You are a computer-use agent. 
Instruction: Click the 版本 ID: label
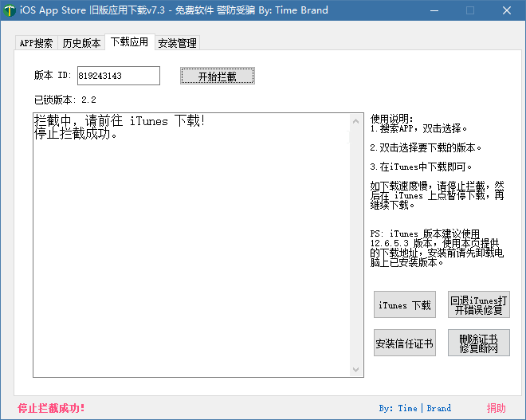pos(53,75)
